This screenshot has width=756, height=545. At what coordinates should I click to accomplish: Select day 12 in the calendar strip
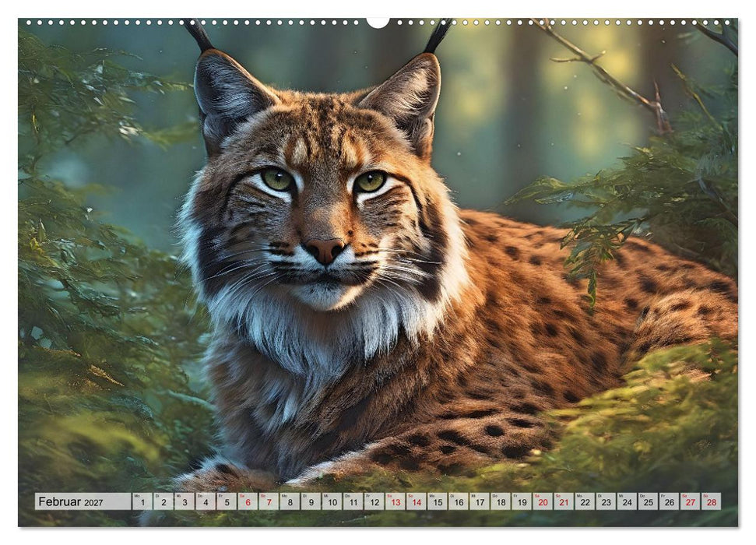pos(374,501)
